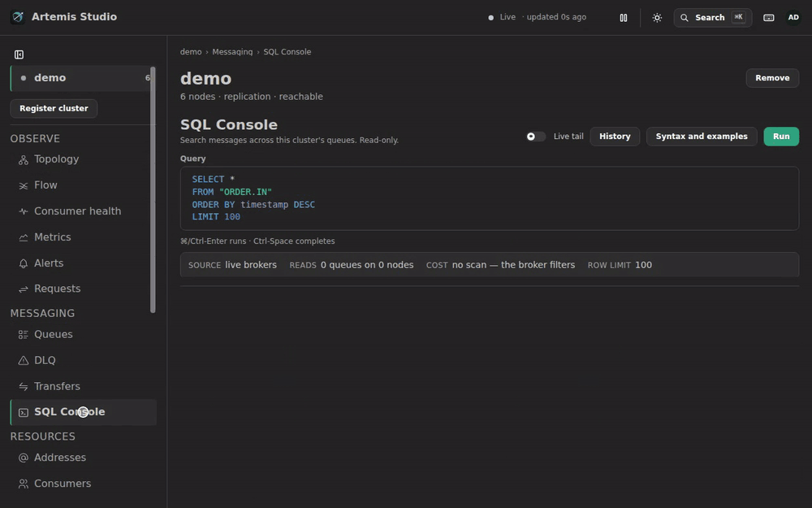The height and width of the screenshot is (508, 812).
Task: Click the Remove button
Action: [772, 78]
